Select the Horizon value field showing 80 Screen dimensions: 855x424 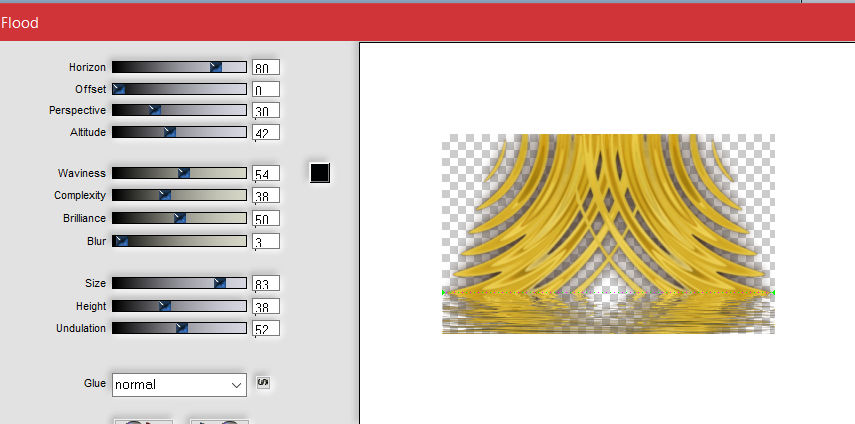(266, 68)
